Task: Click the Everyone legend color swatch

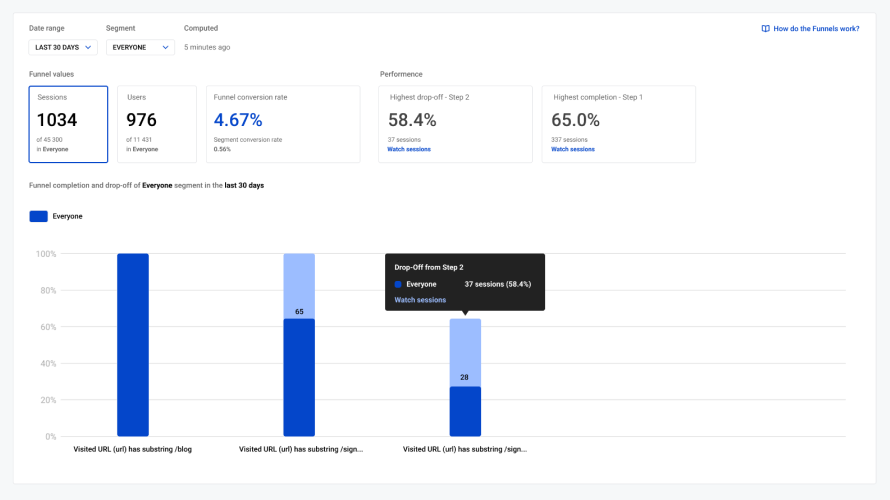Action: [39, 216]
